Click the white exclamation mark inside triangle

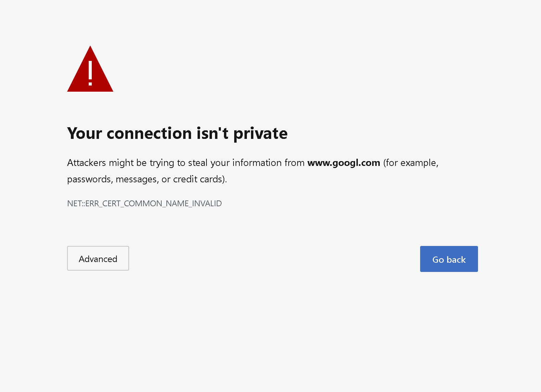(90, 73)
